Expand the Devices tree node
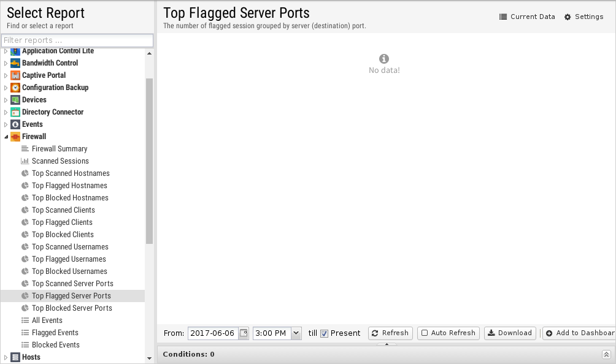 6,100
